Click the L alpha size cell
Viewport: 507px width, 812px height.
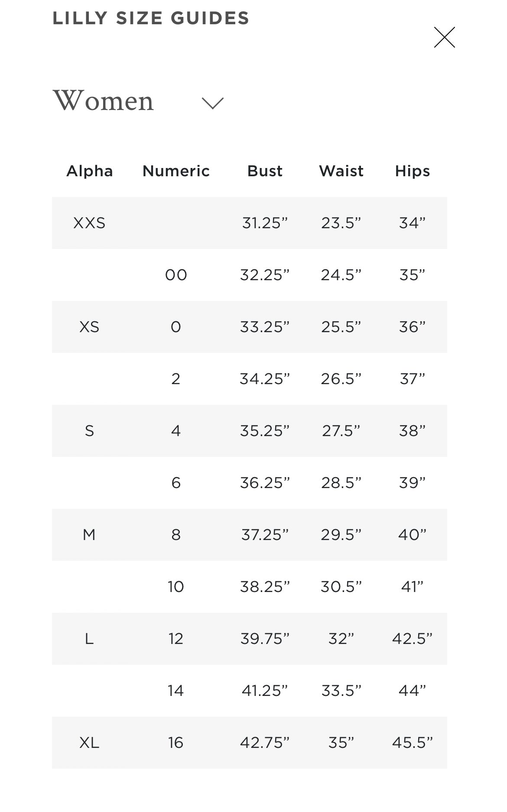(89, 639)
